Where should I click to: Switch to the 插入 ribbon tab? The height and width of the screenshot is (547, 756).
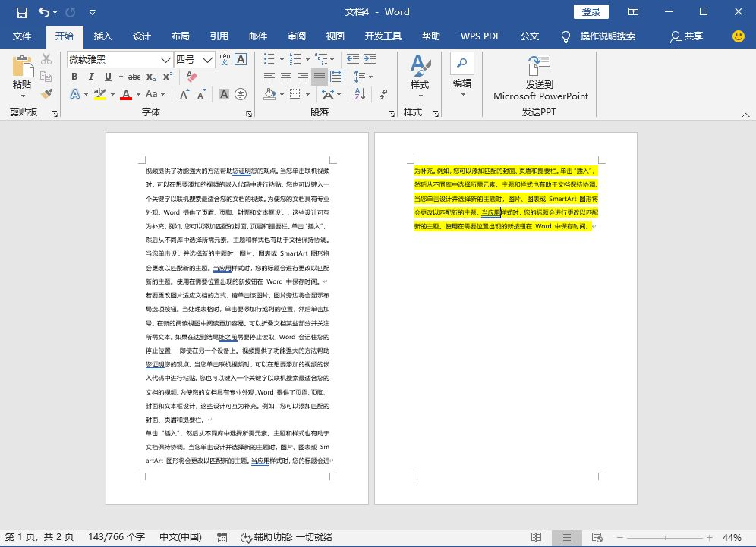coord(102,36)
